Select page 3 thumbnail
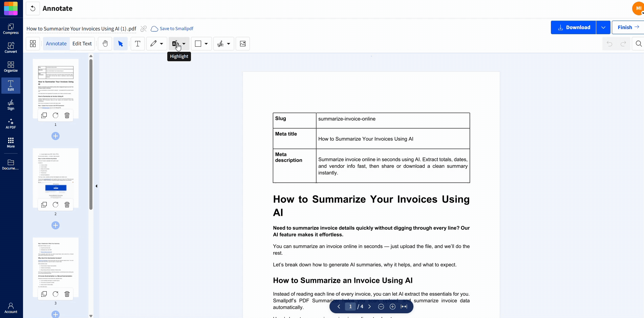The image size is (644, 318). click(56, 263)
